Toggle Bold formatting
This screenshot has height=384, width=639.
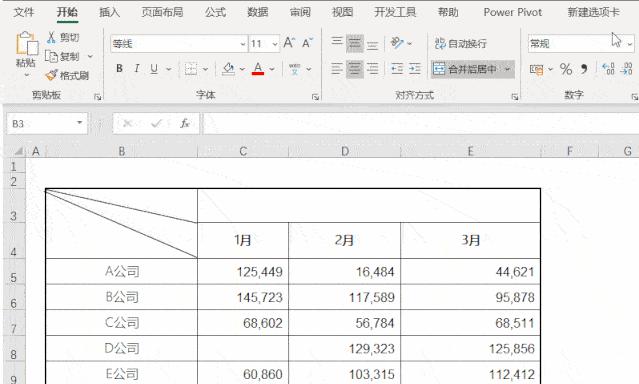119,68
